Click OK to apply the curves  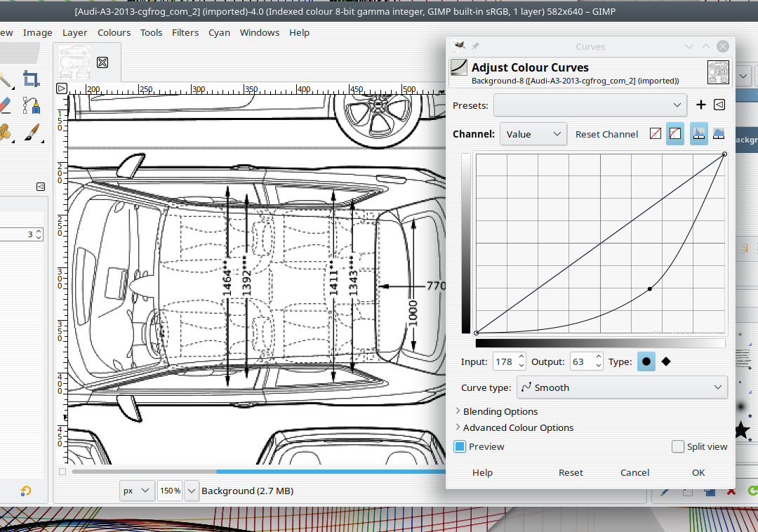[698, 472]
